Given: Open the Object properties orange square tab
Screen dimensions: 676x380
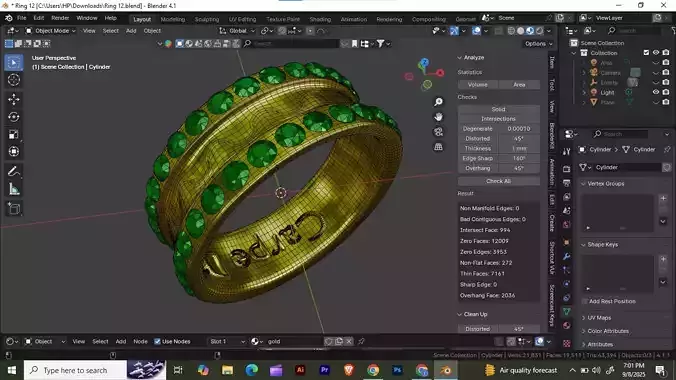Looking at the screenshot, I should click(566, 242).
